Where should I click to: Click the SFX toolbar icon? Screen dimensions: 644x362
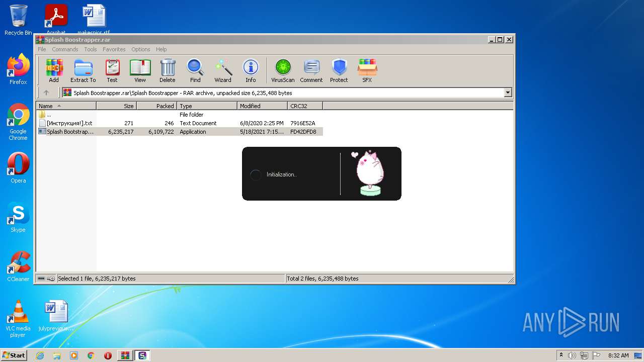[367, 70]
